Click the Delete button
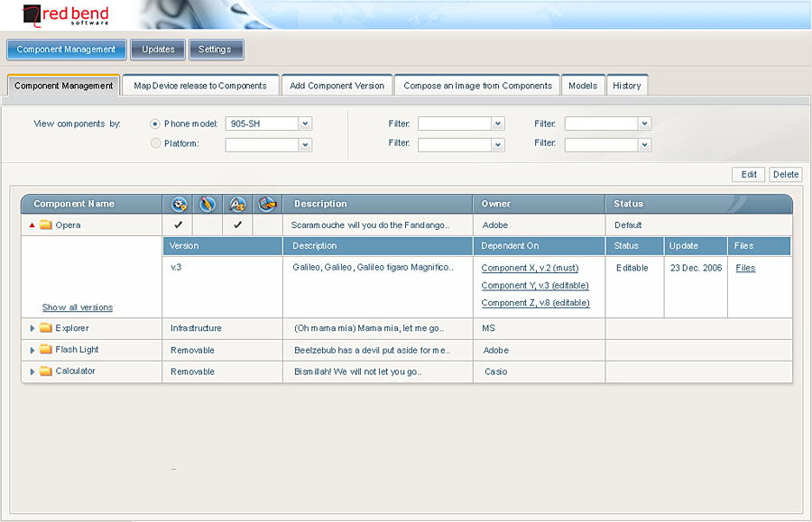 coord(785,175)
